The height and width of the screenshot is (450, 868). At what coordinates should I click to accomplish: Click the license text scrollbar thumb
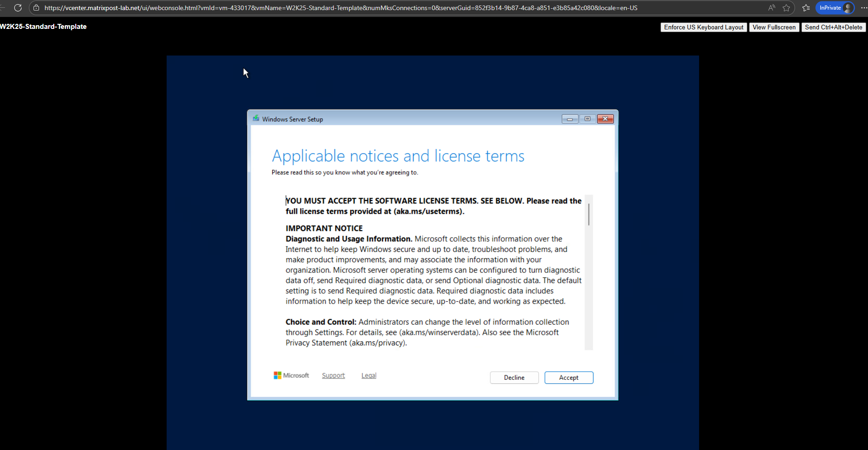tap(589, 214)
